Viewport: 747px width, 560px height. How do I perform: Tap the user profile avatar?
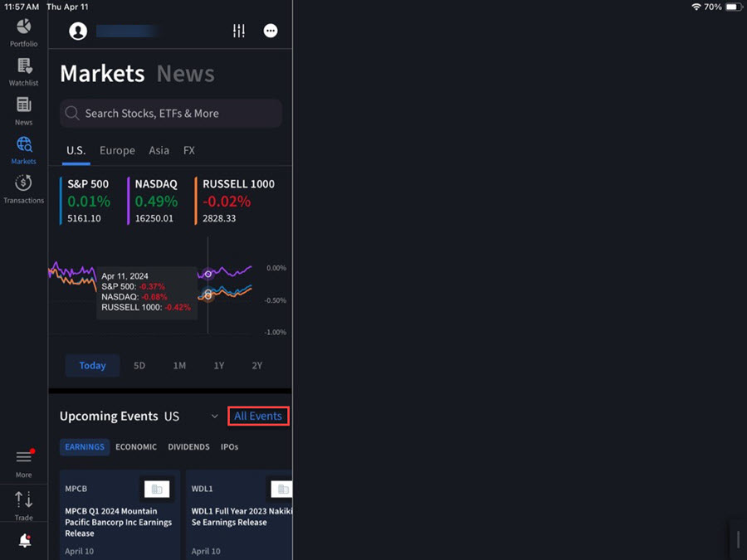pyautogui.click(x=78, y=31)
